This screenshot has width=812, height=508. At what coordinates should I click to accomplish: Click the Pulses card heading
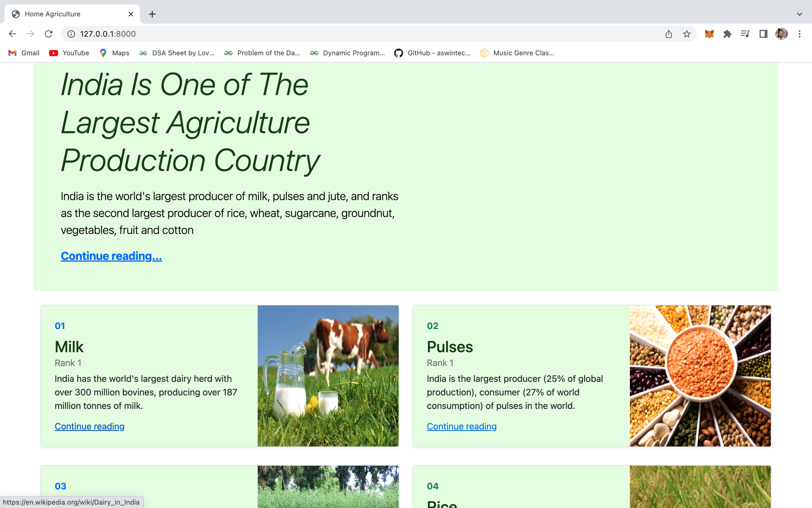[x=450, y=347]
